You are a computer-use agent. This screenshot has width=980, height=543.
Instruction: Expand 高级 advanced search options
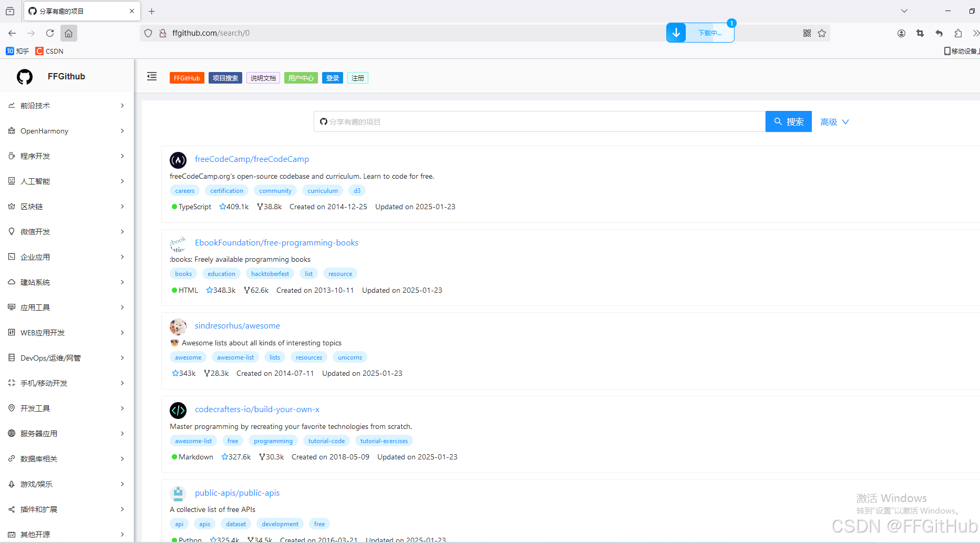834,122
